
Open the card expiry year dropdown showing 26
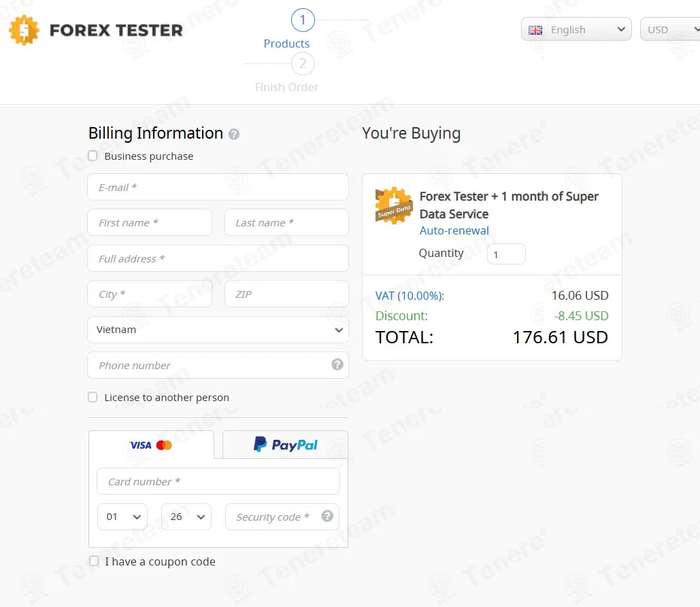pos(186,517)
